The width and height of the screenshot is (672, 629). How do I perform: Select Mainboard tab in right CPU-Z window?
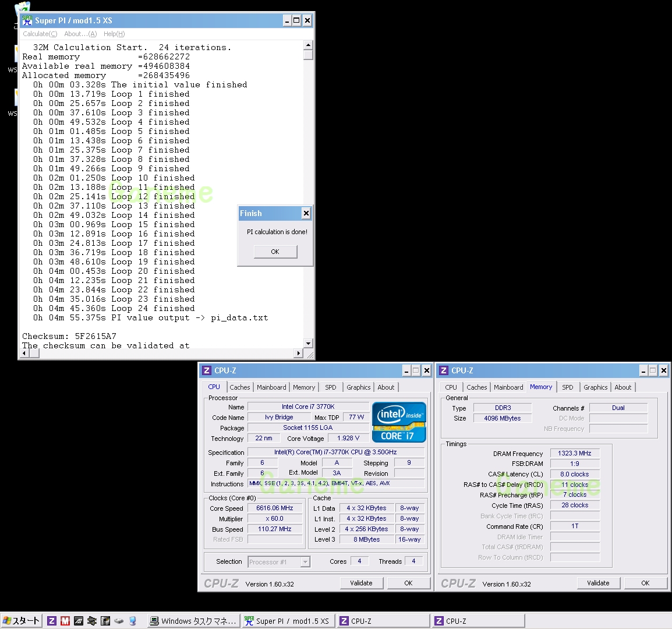coord(508,387)
